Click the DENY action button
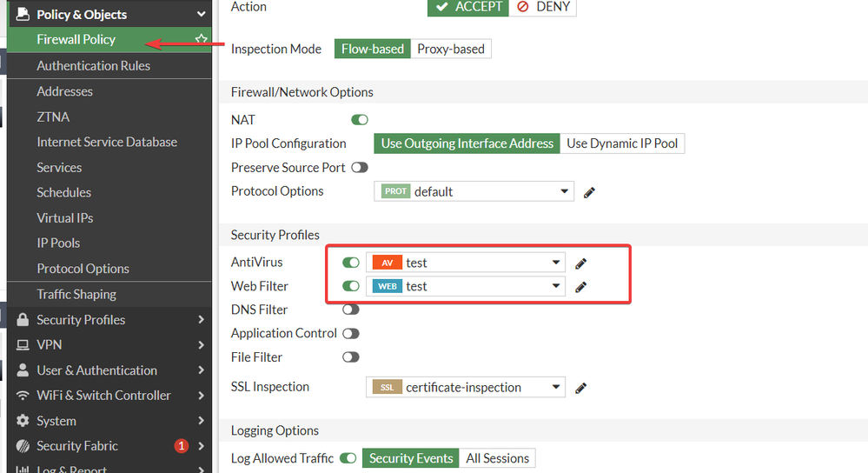 click(x=543, y=6)
